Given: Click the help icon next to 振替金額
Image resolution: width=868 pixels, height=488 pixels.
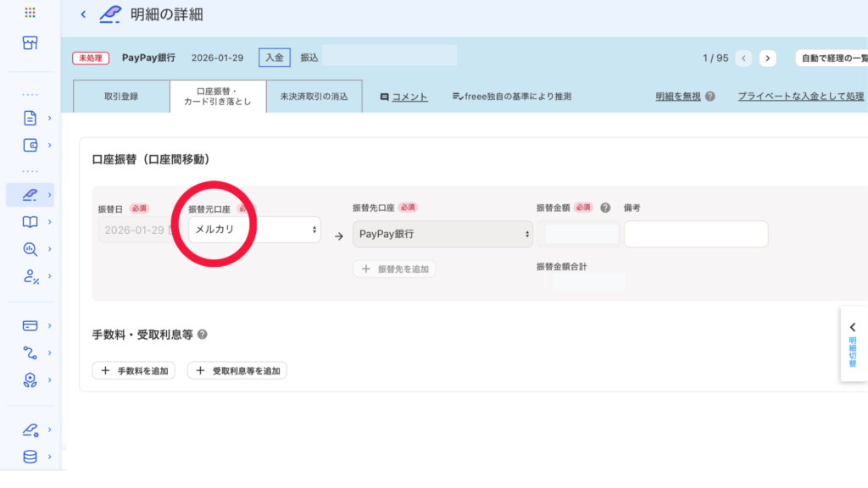Looking at the screenshot, I should (x=605, y=208).
